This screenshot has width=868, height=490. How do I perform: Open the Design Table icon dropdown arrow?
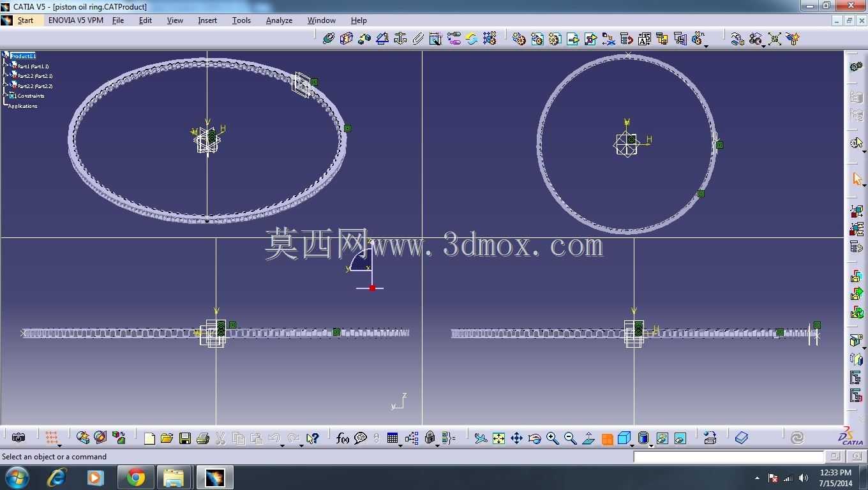[x=401, y=445]
